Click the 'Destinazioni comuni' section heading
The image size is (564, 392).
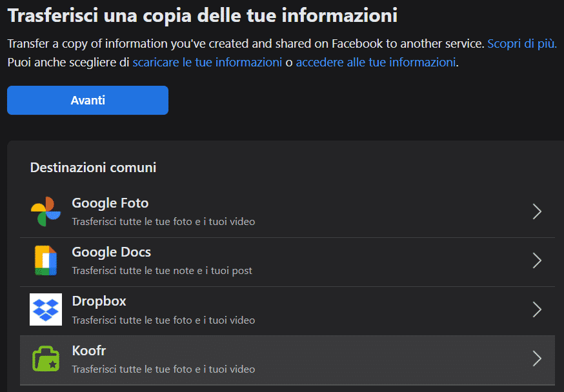pyautogui.click(x=93, y=168)
